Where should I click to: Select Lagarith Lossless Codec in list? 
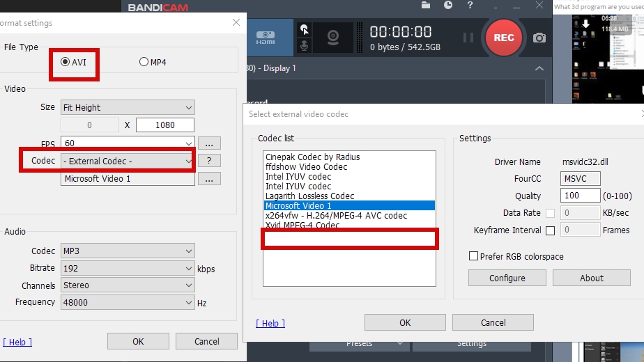(x=309, y=196)
